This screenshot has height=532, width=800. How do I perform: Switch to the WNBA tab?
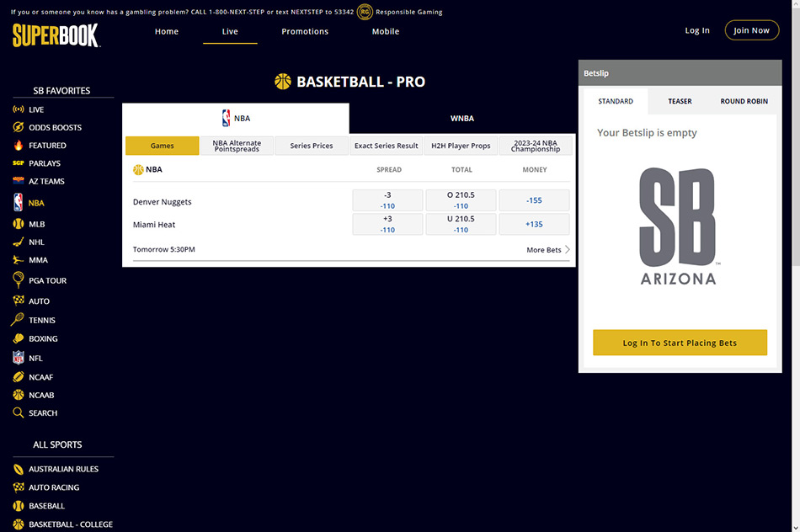click(x=462, y=118)
